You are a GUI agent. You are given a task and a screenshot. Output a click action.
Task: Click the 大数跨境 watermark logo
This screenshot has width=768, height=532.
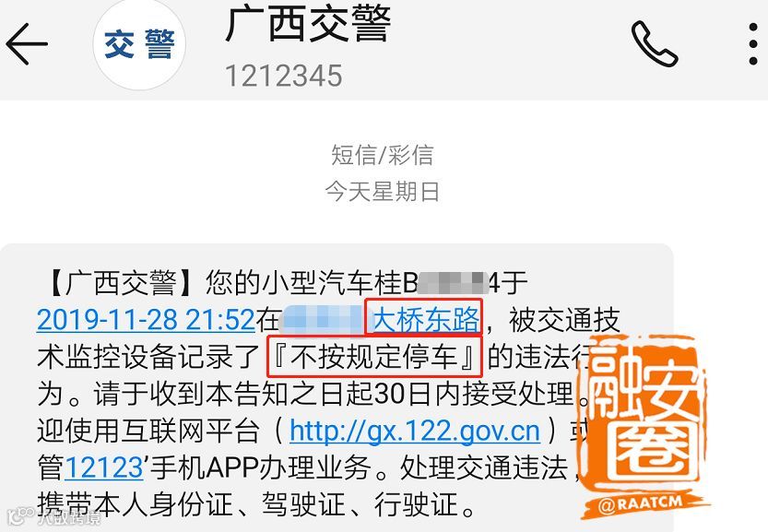click(53, 516)
